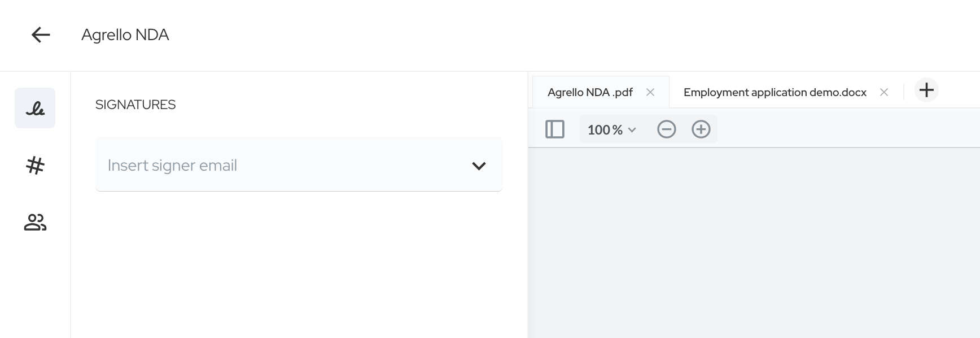Screen dimensions: 980x338
Task: Go back using the left arrow
Action: point(41,35)
